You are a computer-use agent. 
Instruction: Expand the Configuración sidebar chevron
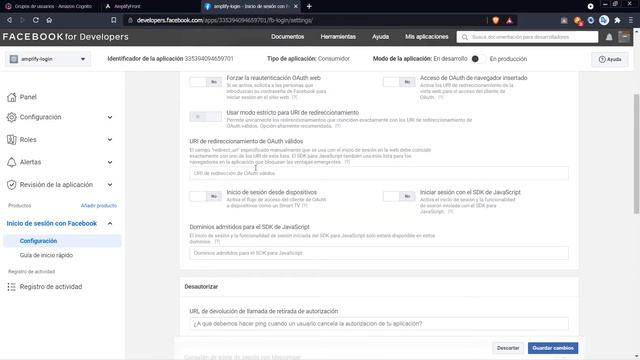[x=110, y=118]
